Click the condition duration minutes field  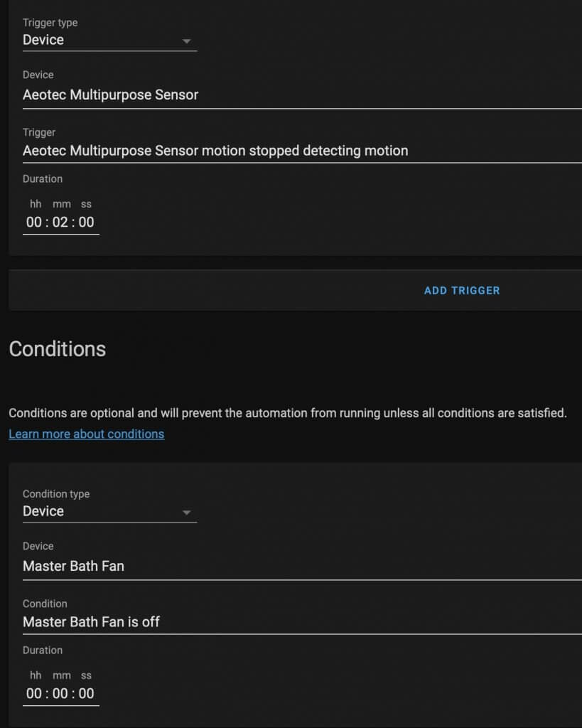[x=60, y=694]
